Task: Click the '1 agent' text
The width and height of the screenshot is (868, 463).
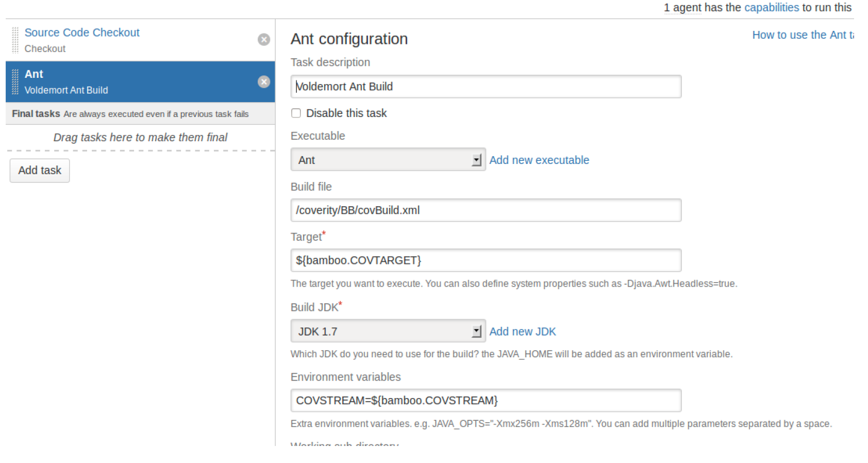Action: pos(682,7)
